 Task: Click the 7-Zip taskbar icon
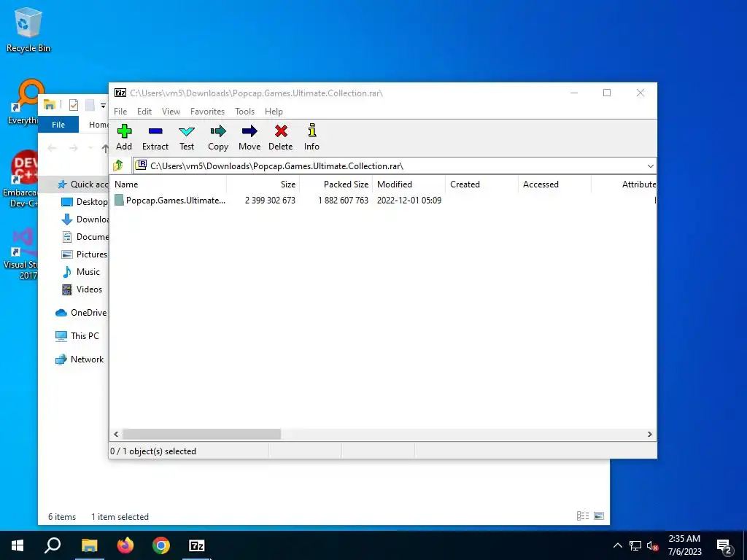pos(197,545)
